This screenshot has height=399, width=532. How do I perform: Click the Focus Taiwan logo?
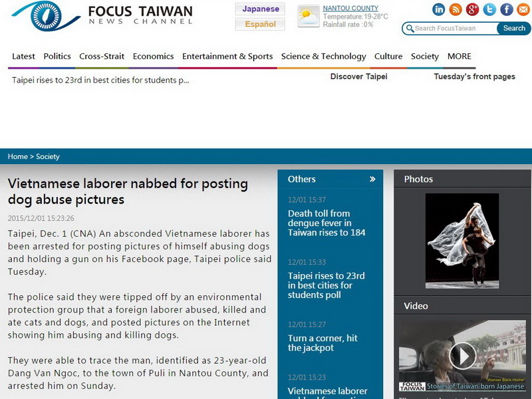click(x=102, y=16)
